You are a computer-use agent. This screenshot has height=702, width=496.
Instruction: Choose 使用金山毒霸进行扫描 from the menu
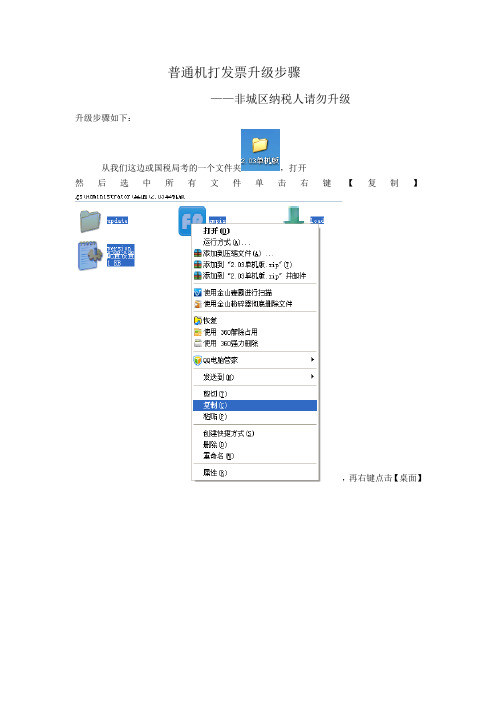(x=255, y=292)
